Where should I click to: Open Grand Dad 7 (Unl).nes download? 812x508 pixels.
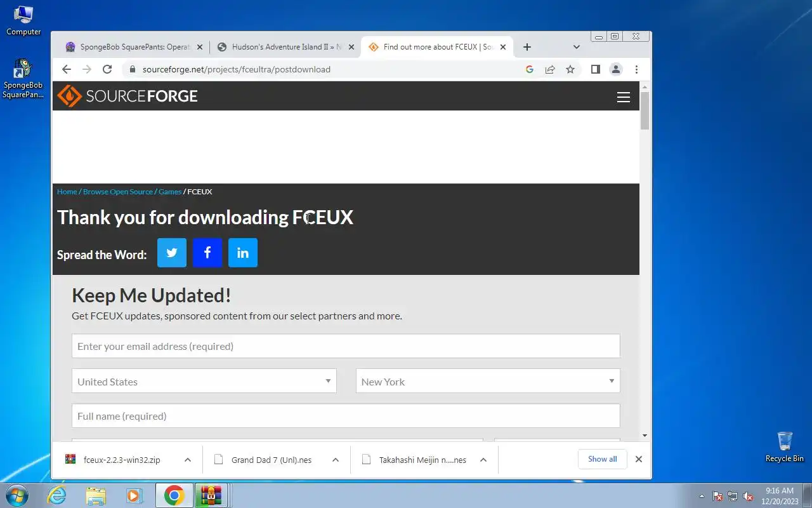coord(271,460)
